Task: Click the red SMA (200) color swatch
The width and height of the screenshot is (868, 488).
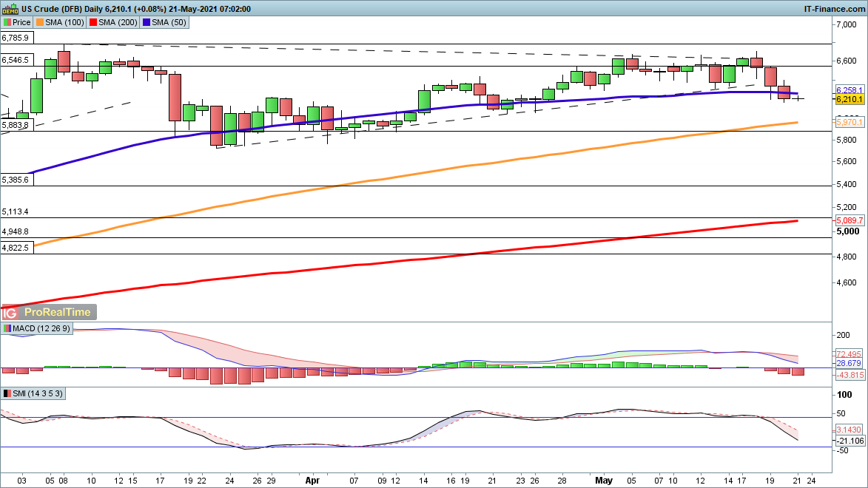Action: coord(93,22)
